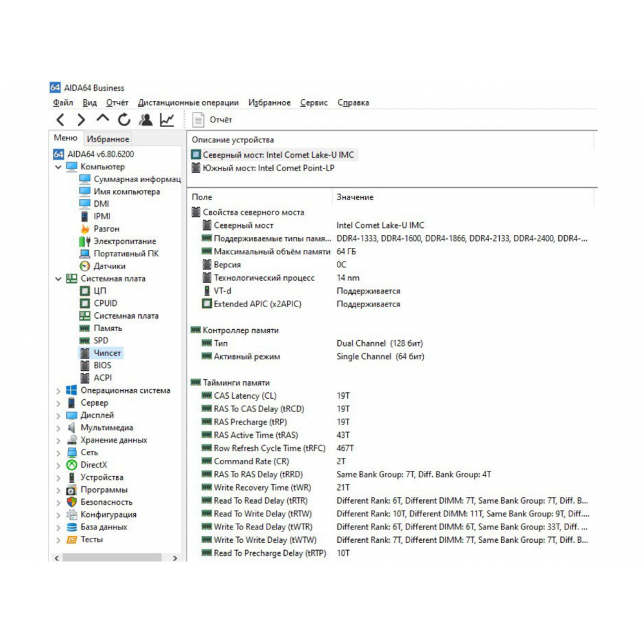The image size is (644, 644).
Task: Select the DirectX Xbox icon
Action: pyautogui.click(x=72, y=465)
